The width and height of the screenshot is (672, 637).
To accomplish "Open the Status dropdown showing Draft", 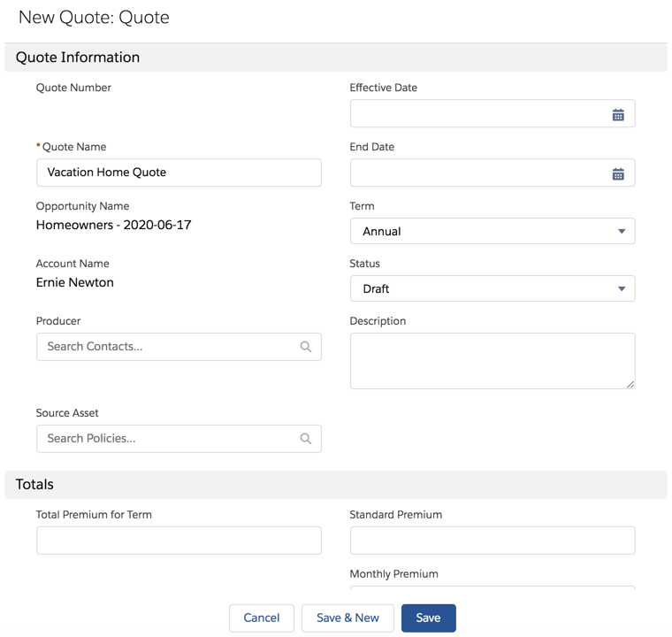I will (493, 288).
